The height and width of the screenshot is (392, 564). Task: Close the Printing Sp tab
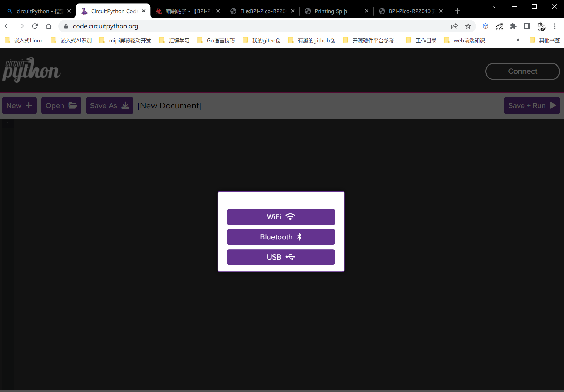[x=367, y=11]
